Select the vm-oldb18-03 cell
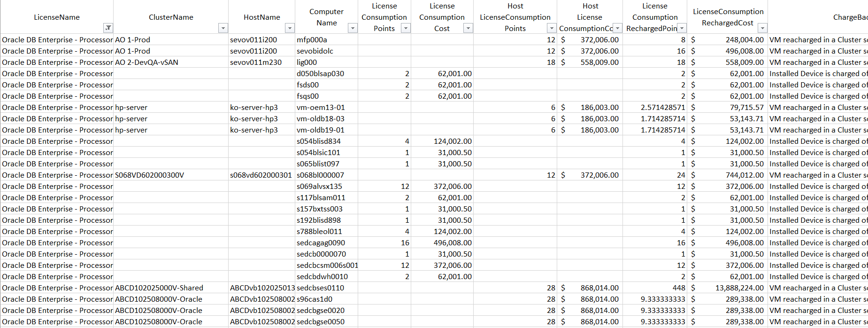This screenshot has width=868, height=328. [x=326, y=119]
